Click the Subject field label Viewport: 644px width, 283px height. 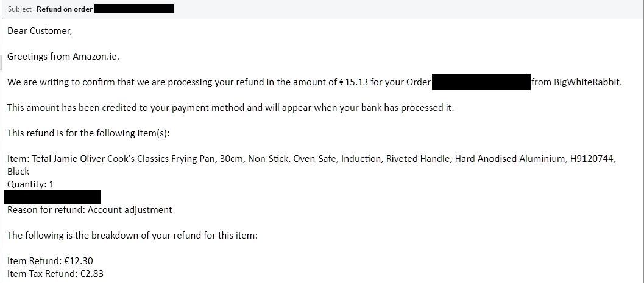(x=19, y=9)
